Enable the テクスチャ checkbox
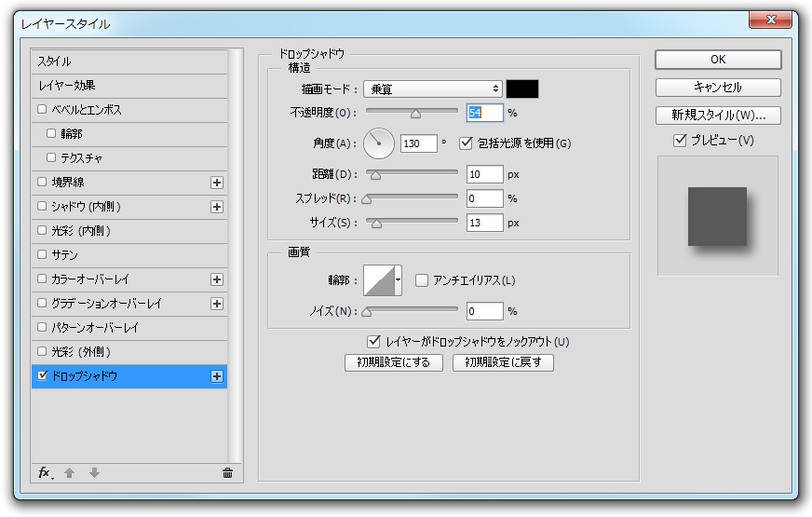812x517 pixels. point(50,157)
